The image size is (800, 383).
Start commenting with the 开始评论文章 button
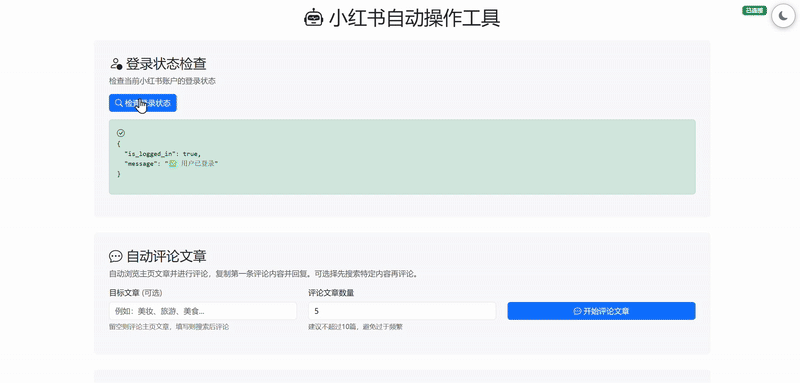coord(601,311)
